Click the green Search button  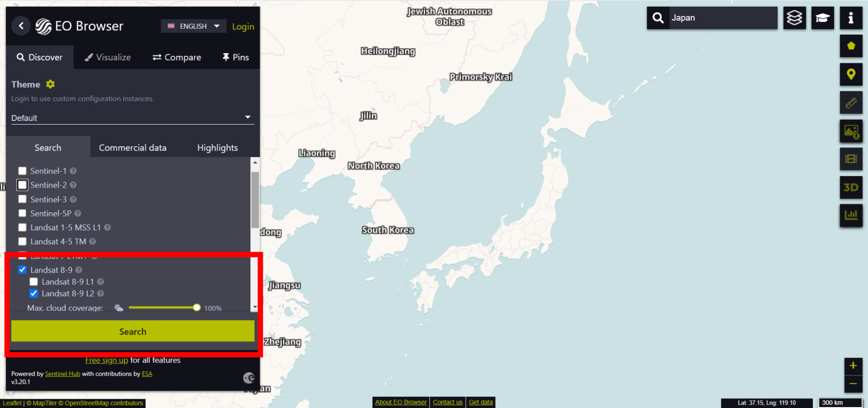tap(133, 331)
